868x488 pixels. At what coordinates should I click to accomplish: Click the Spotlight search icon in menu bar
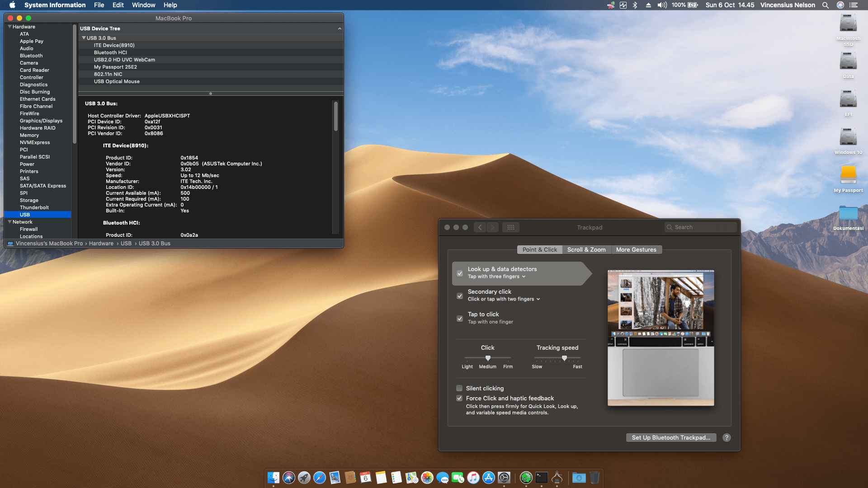click(825, 5)
